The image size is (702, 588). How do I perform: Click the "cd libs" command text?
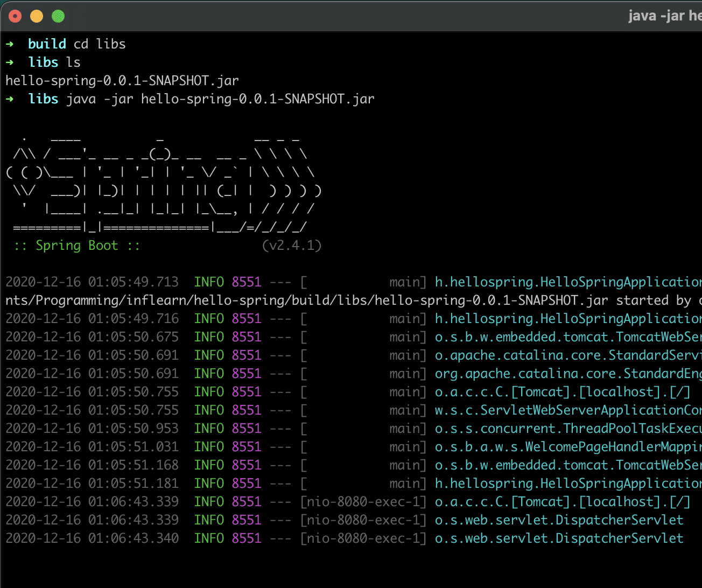tap(100, 44)
